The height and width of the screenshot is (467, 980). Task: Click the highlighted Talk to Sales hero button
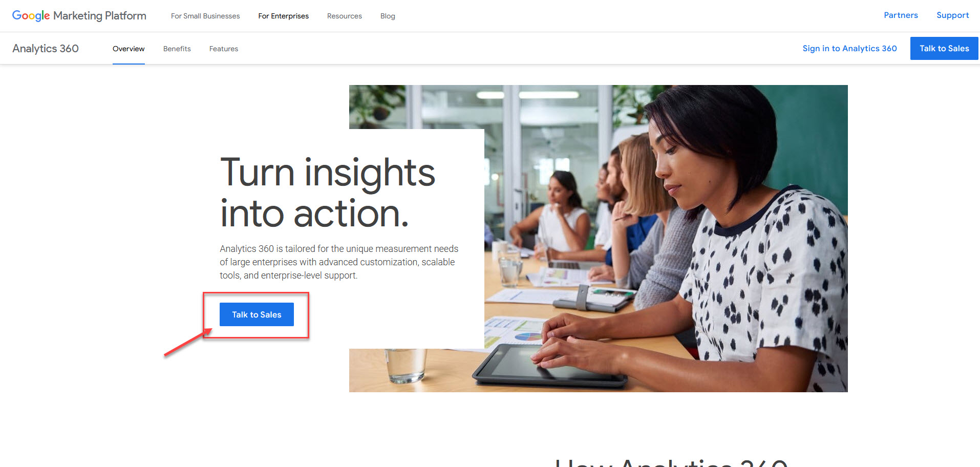[257, 314]
